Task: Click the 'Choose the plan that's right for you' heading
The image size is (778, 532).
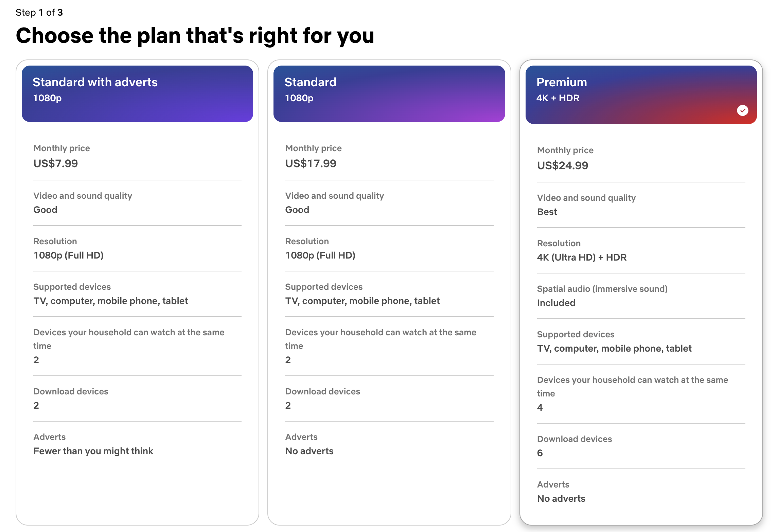Action: [x=195, y=36]
